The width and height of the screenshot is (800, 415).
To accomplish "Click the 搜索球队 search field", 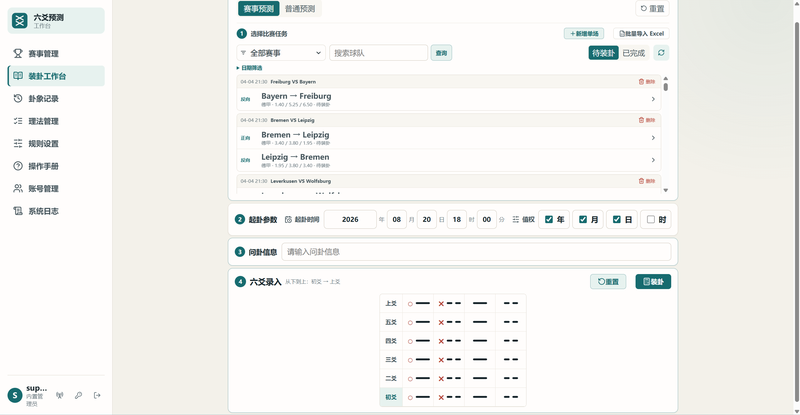I will pyautogui.click(x=379, y=53).
